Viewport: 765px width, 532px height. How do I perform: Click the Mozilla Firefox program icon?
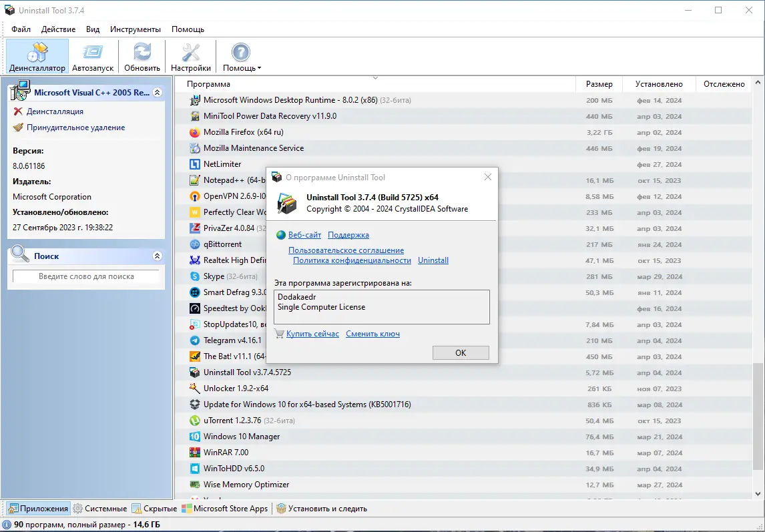[x=195, y=132]
